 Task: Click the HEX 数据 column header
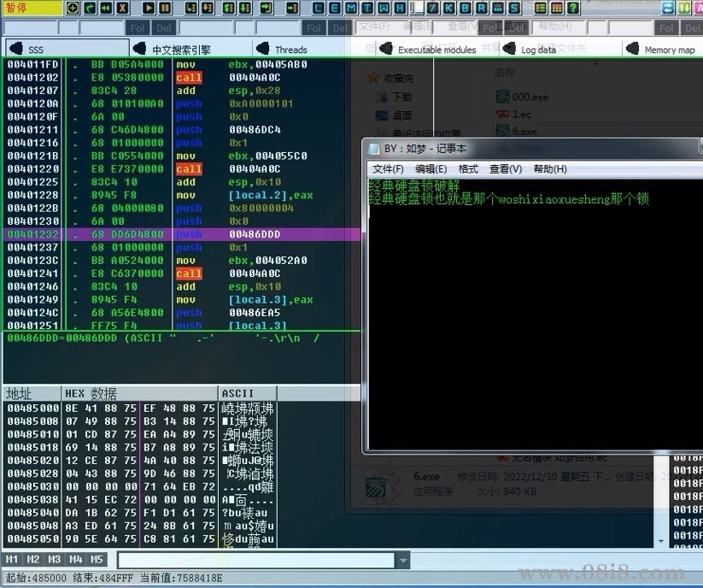(140, 393)
